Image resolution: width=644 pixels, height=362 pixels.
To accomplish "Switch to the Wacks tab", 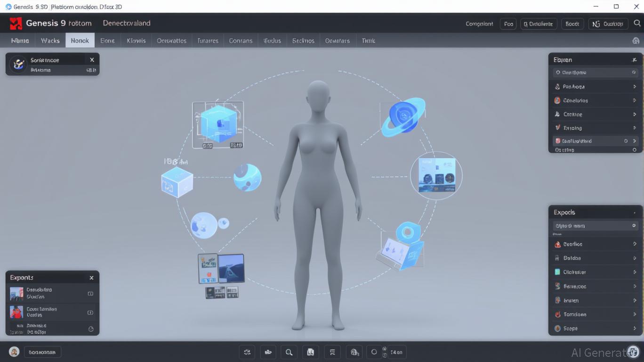I will (50, 41).
